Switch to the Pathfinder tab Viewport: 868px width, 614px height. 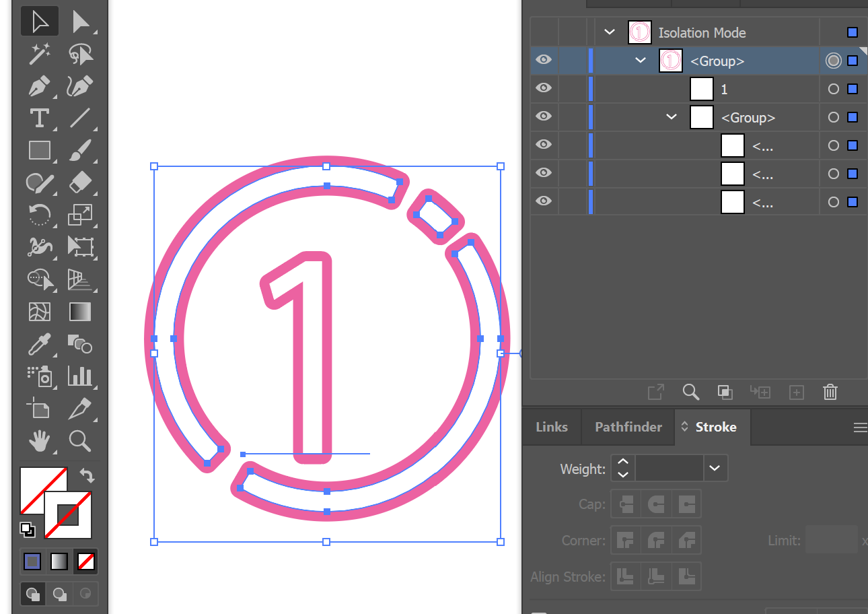[x=628, y=427]
